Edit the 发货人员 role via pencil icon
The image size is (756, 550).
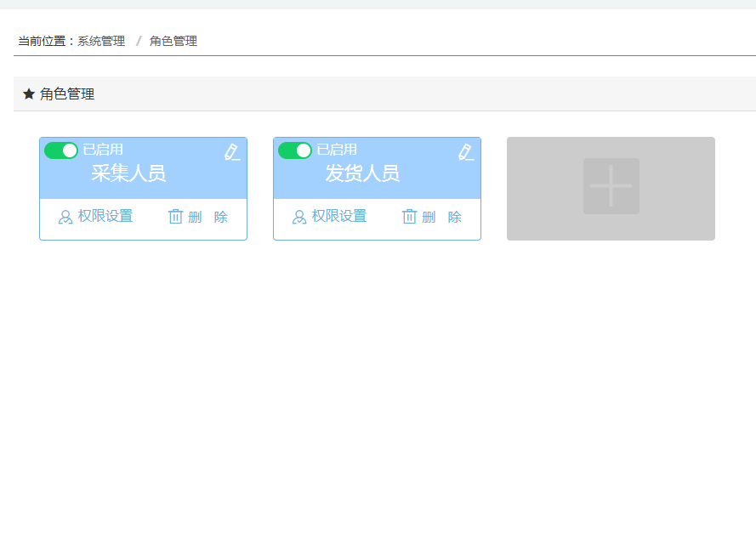(x=466, y=152)
